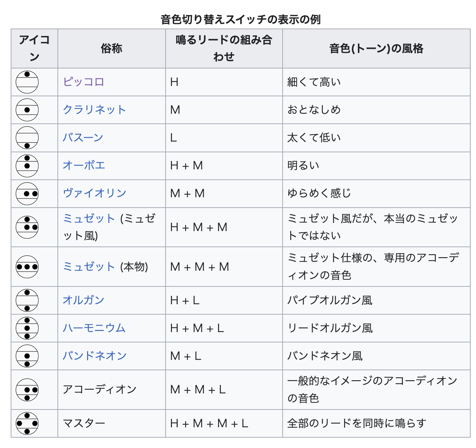
Task: Follow the バスーン hyperlink
Action: pyautogui.click(x=83, y=138)
